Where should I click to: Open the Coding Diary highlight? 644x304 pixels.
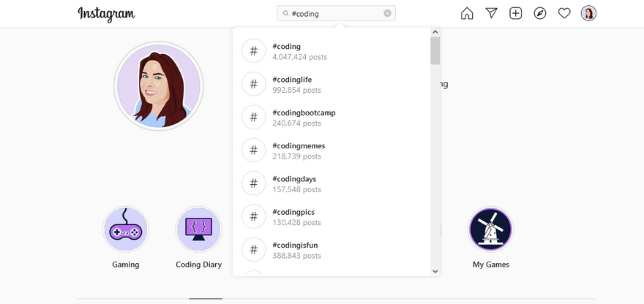198,229
